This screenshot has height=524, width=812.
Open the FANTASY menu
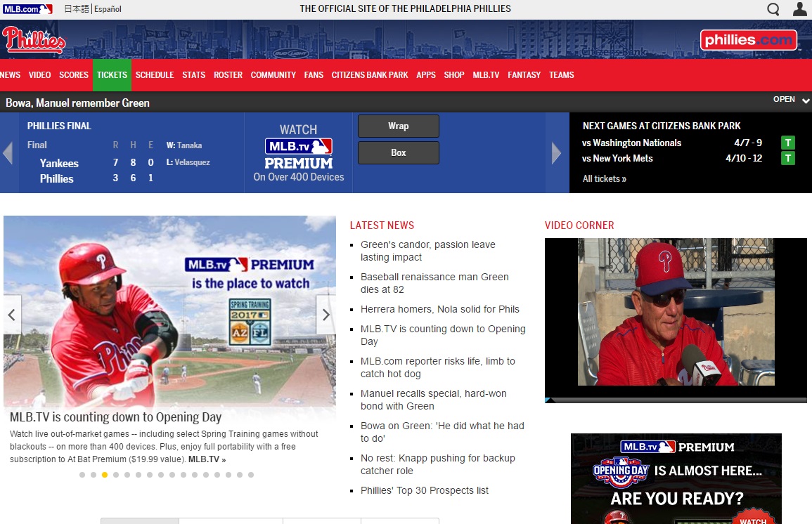click(524, 75)
